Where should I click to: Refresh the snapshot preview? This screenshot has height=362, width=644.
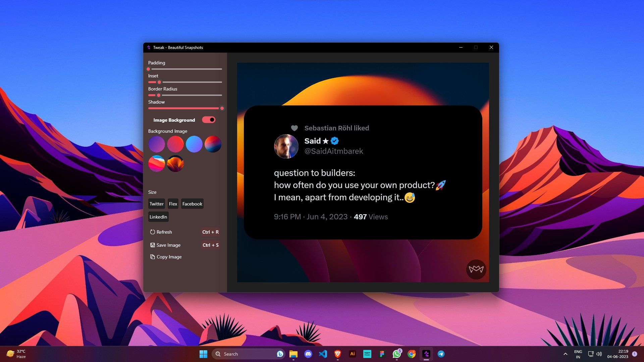click(x=164, y=232)
